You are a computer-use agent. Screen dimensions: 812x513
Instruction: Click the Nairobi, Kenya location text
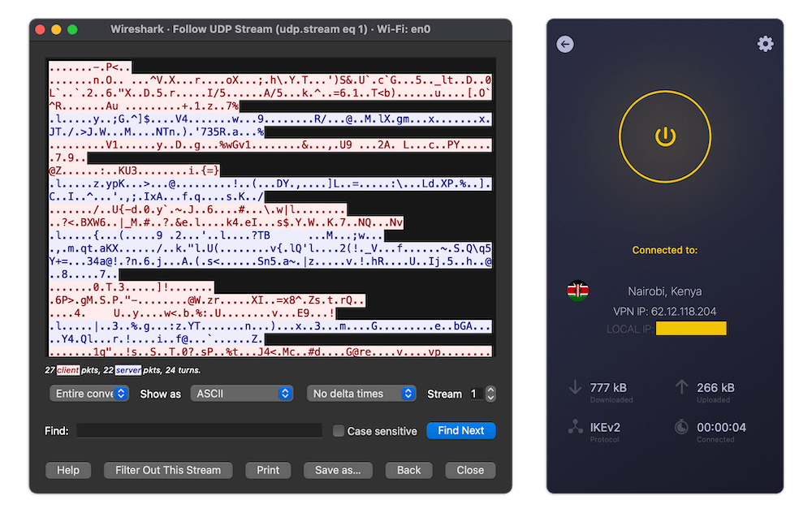(664, 291)
